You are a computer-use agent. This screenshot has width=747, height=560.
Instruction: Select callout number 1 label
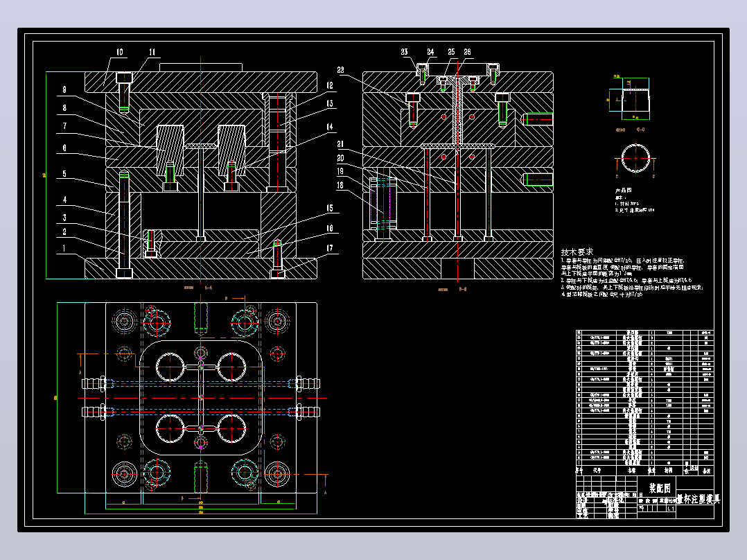tap(64, 248)
